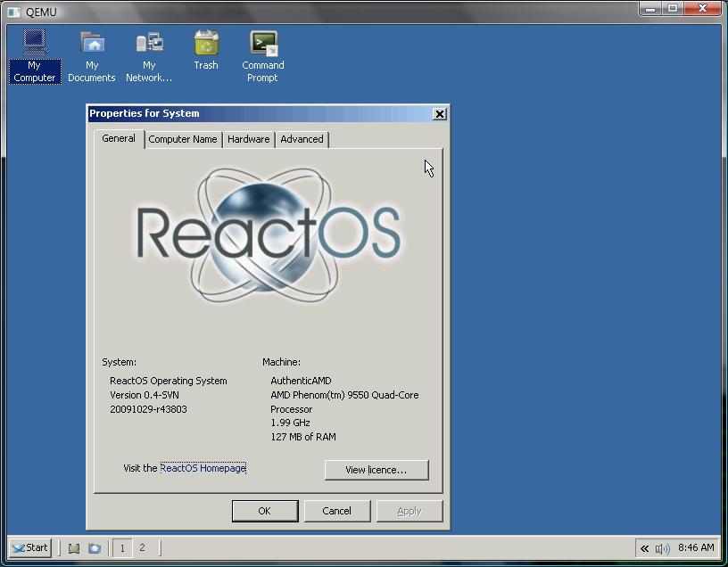Confirm the dialog with OK

[x=264, y=511]
